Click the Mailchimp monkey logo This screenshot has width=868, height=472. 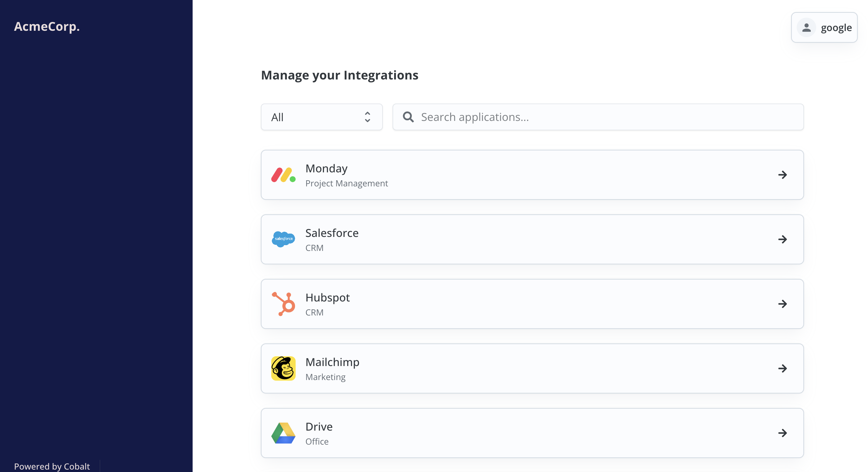pyautogui.click(x=283, y=368)
